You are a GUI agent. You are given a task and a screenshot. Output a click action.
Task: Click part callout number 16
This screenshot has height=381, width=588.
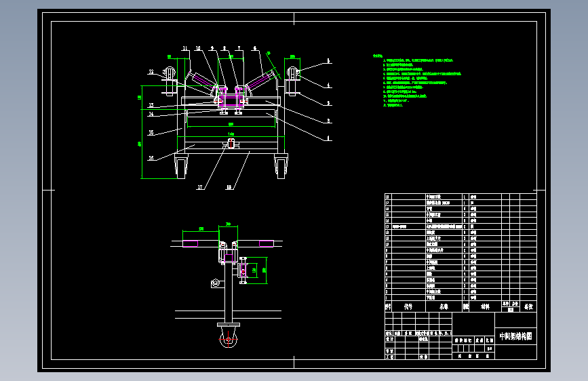point(151,158)
